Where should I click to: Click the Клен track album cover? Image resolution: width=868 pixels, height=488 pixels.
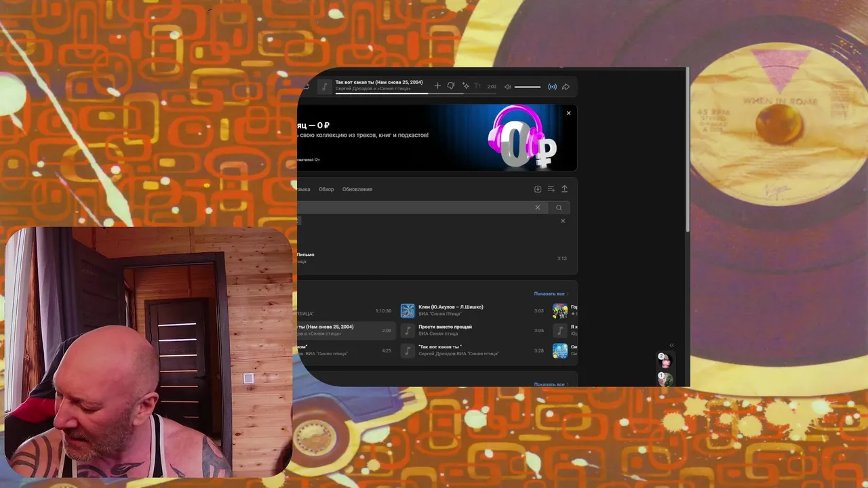tap(408, 310)
